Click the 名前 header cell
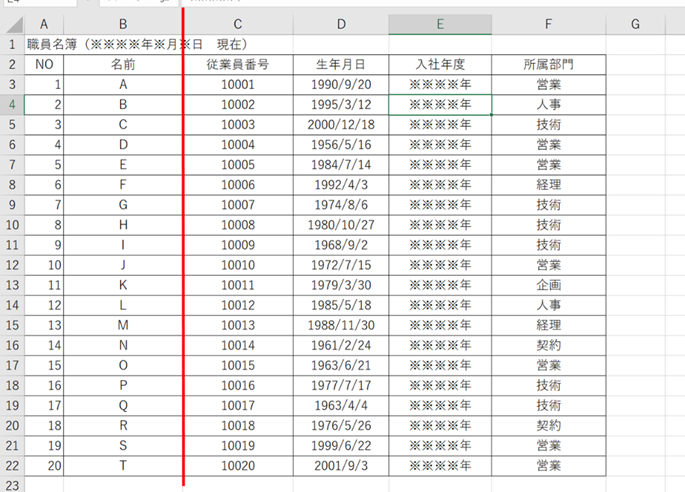685x492 pixels. (122, 65)
